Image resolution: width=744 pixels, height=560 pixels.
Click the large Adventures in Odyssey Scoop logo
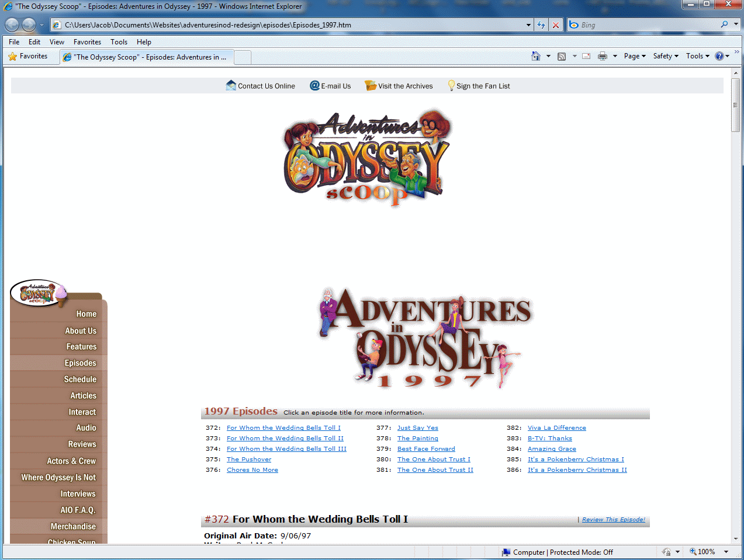367,158
